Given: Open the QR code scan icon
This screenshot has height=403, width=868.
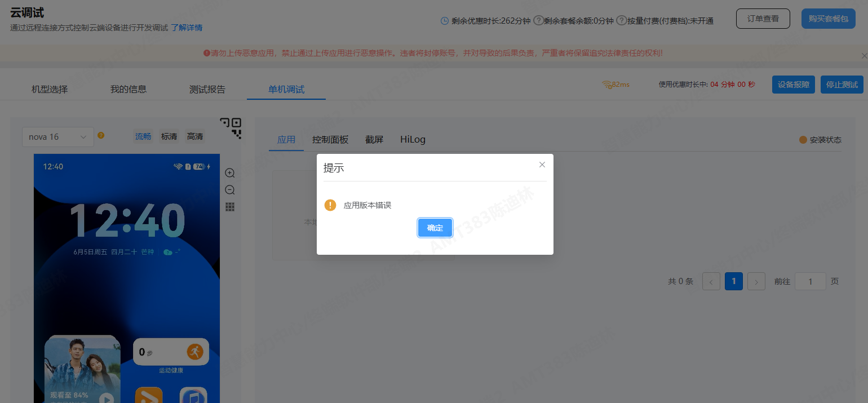Looking at the screenshot, I should [231, 128].
